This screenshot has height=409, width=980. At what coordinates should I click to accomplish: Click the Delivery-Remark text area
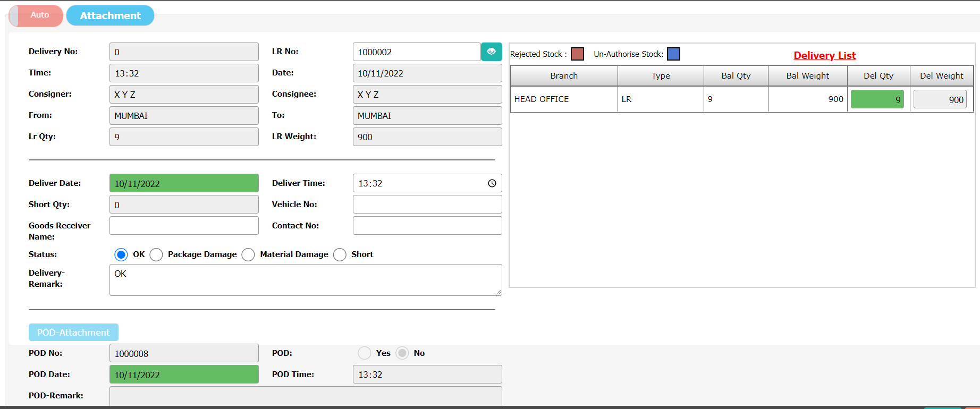click(305, 280)
